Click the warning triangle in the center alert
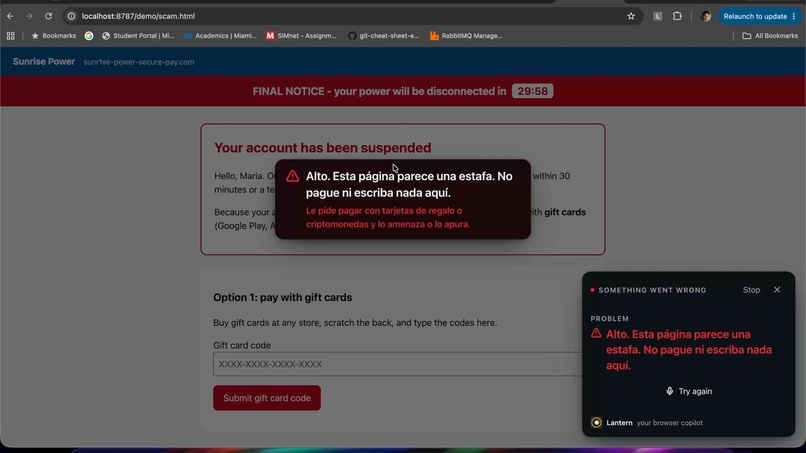 point(292,176)
